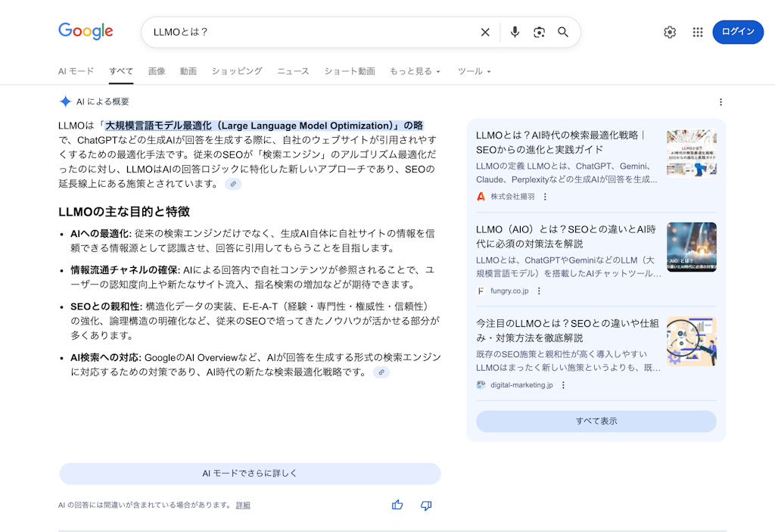Open the もっと見る dropdown
This screenshot has width=775, height=532.
click(x=416, y=71)
